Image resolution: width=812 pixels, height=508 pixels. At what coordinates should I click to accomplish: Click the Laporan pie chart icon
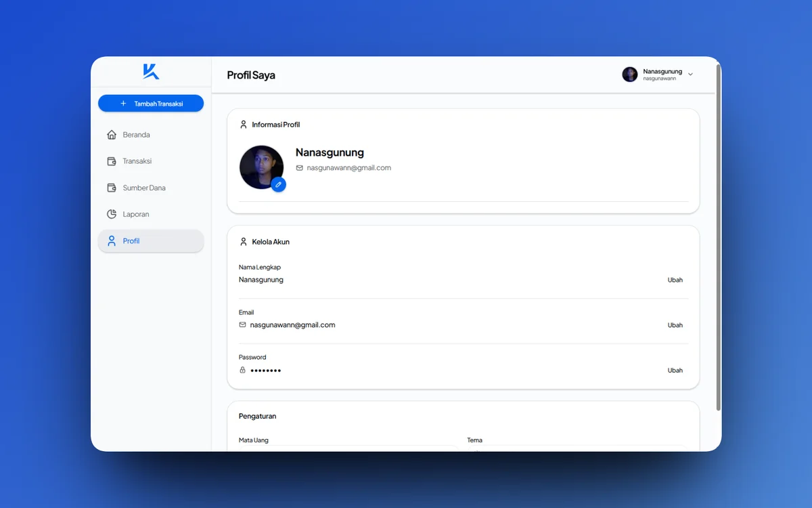(x=112, y=214)
